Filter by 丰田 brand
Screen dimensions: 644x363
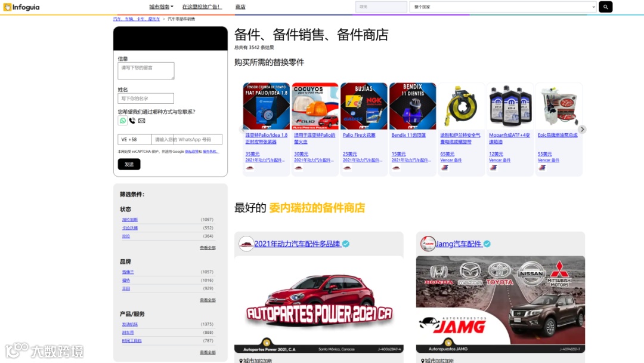click(x=126, y=288)
